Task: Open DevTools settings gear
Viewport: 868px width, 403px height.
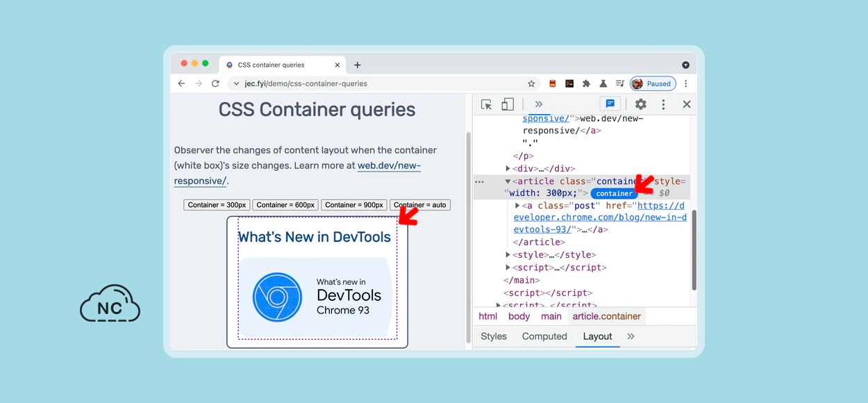Action: click(x=641, y=104)
